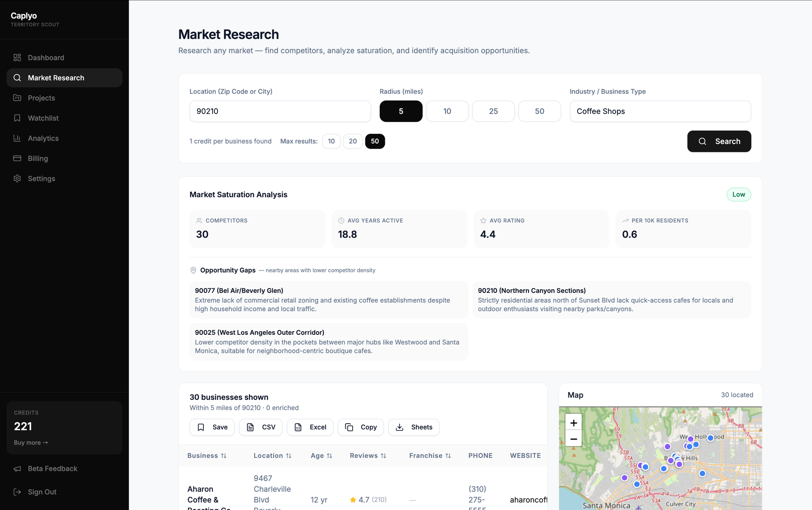812x510 pixels.
Task: Click the Settings gear icon
Action: [x=17, y=179]
